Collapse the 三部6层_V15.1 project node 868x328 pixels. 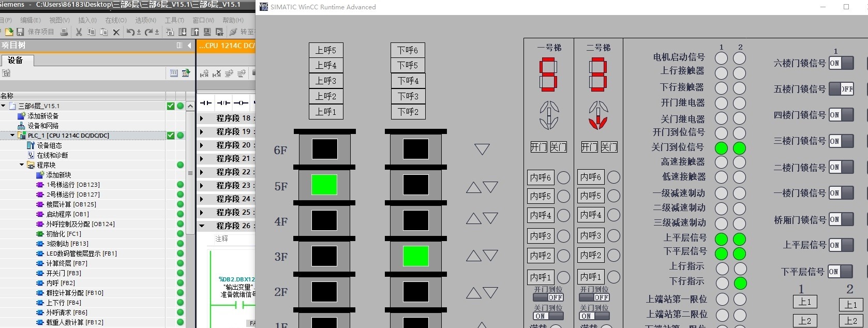[x=3, y=106]
